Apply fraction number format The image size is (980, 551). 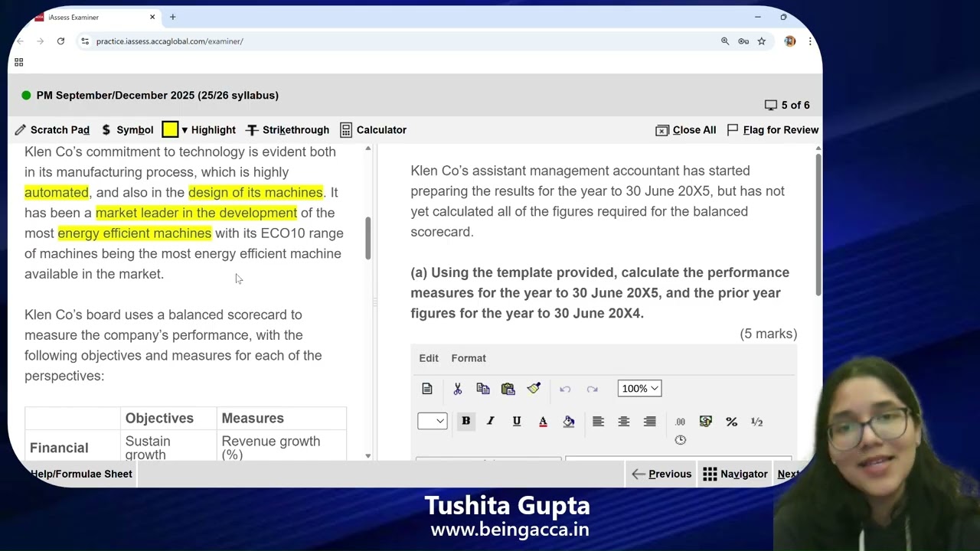pyautogui.click(x=756, y=422)
